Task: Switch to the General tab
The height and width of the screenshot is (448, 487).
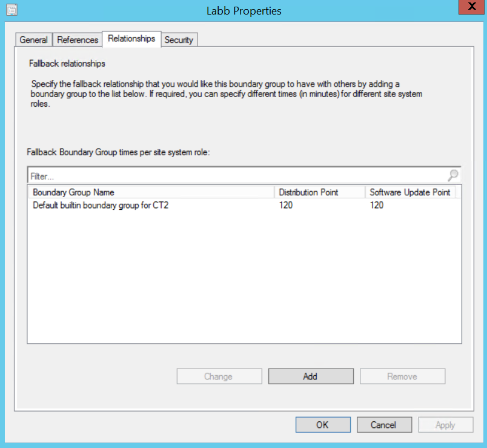Action: click(33, 40)
